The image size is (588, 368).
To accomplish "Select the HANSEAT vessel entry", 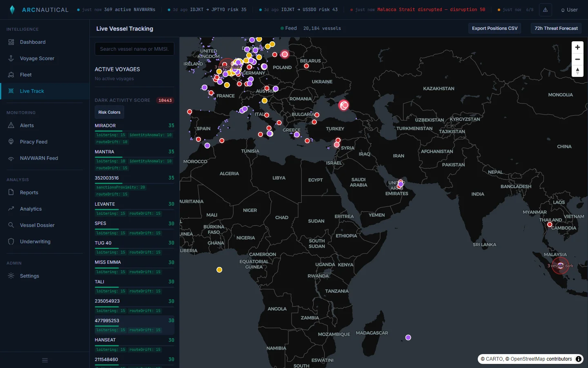I will [134, 345].
